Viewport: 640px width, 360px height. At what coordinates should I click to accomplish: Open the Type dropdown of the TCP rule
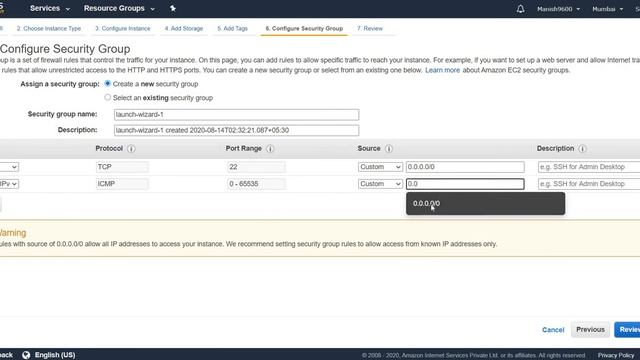point(9,167)
